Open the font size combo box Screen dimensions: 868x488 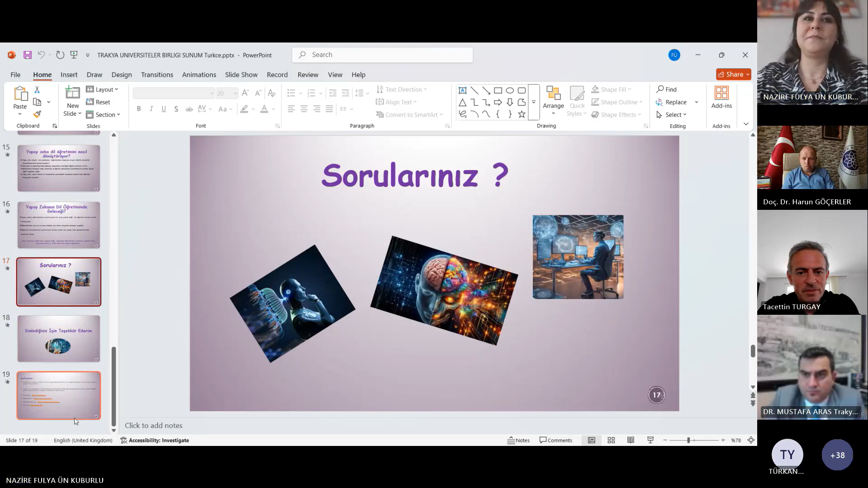(x=227, y=93)
